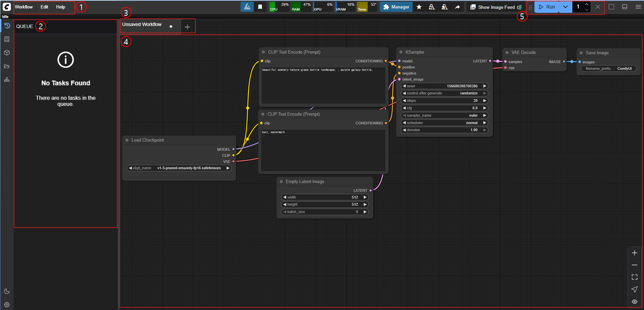Screen dimensions: 644x310
Task: Open the Run button dropdown chevron
Action: point(565,7)
